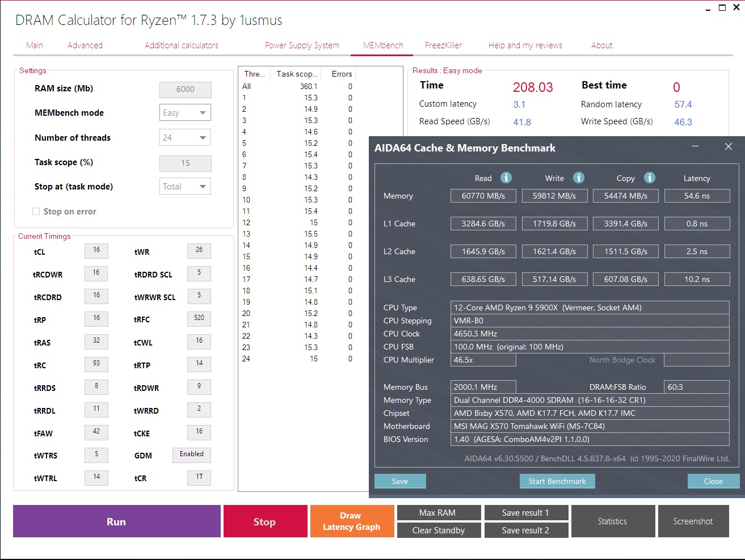The height and width of the screenshot is (560, 745).
Task: Click Write Speed value 46.3
Action: pos(683,122)
